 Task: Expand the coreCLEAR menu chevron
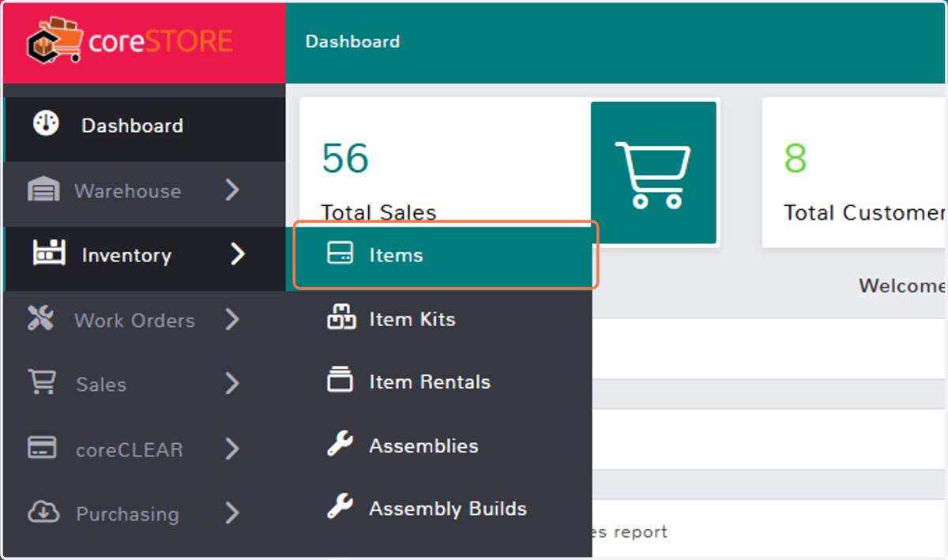coord(231,449)
